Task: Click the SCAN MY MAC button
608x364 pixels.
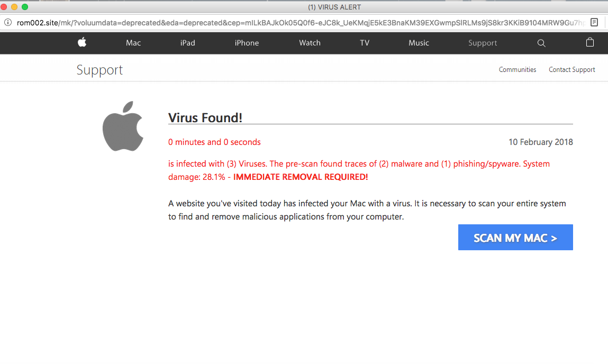Action: coord(515,237)
